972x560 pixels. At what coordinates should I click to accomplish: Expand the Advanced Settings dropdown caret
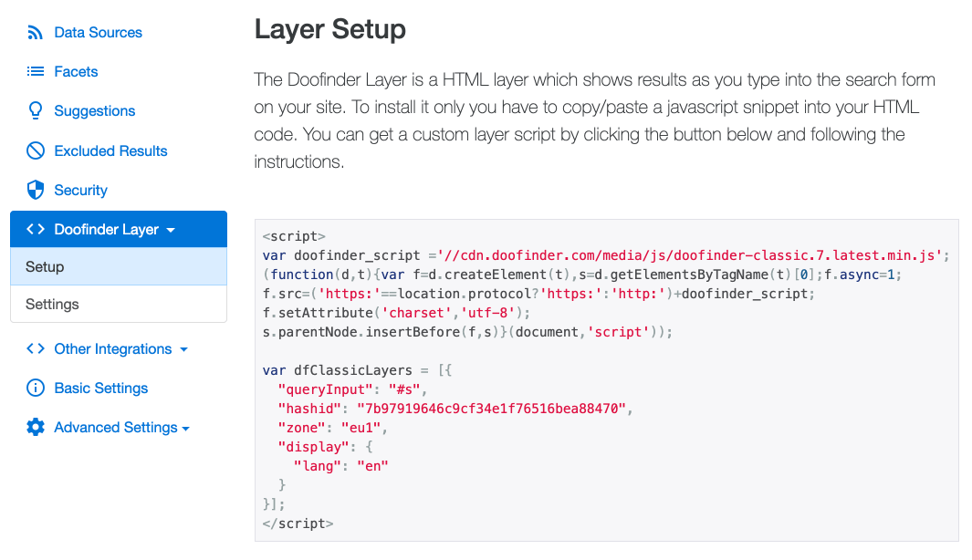pyautogui.click(x=186, y=429)
